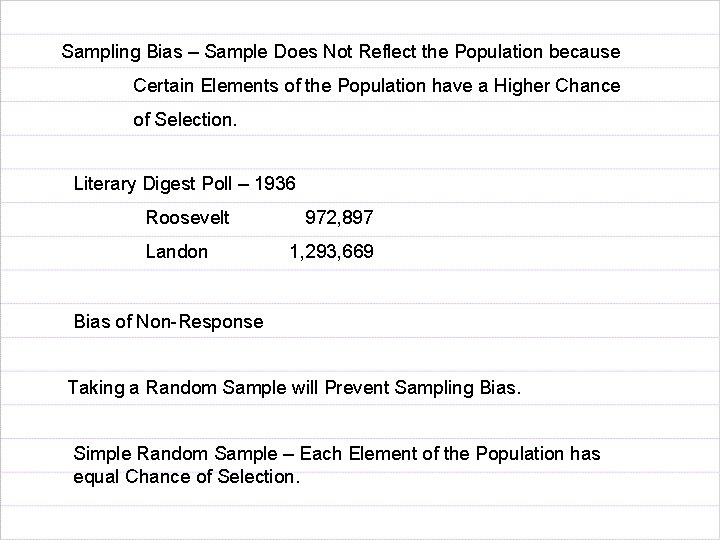
Task: Click the 'of Selection.' text line
Action: (x=185, y=120)
